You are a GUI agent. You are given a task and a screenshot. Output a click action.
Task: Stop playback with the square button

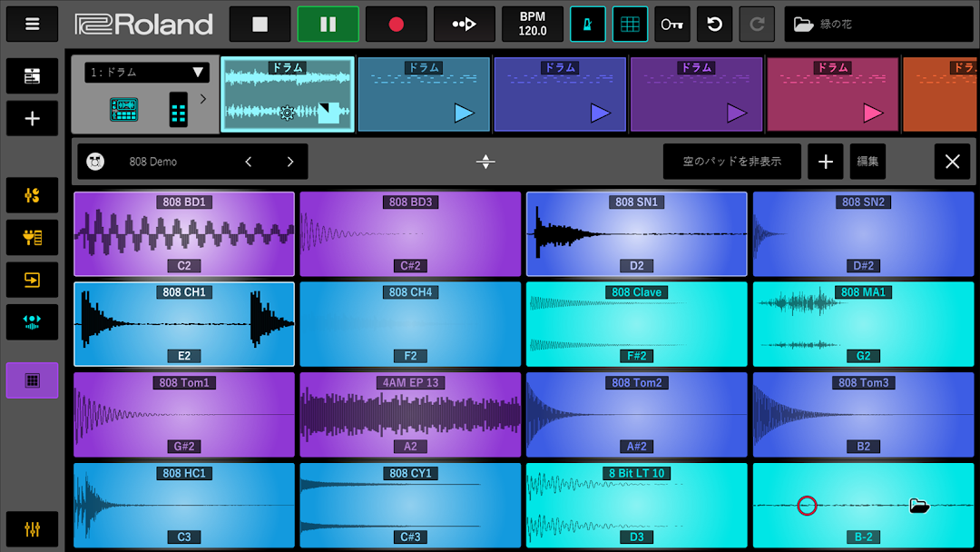click(260, 25)
